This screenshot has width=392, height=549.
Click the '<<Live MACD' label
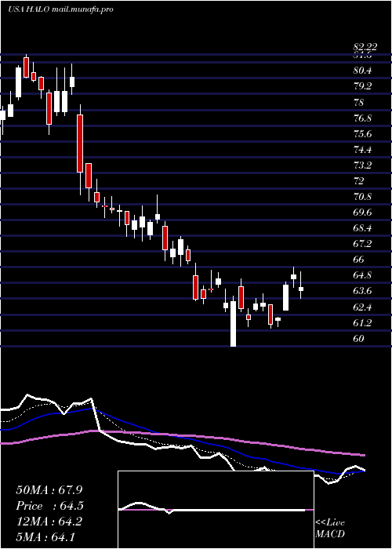tap(330, 528)
